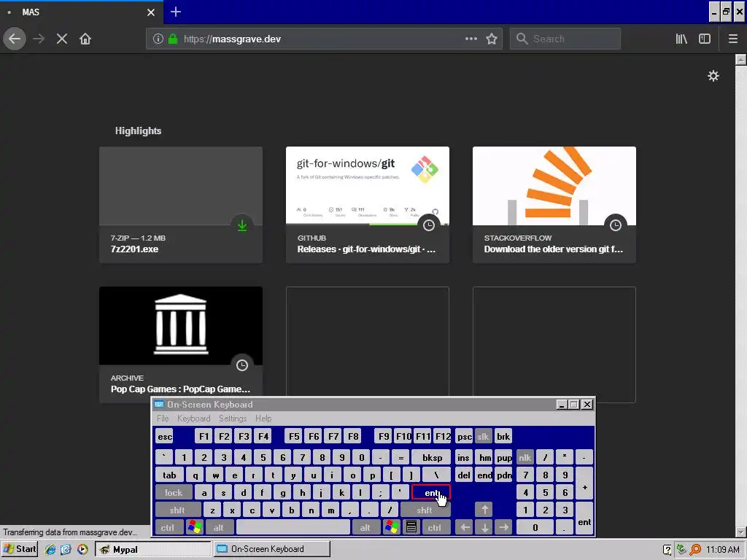The height and width of the screenshot is (560, 747).
Task: Open Help menu in On-Screen Keyboard
Action: (263, 419)
